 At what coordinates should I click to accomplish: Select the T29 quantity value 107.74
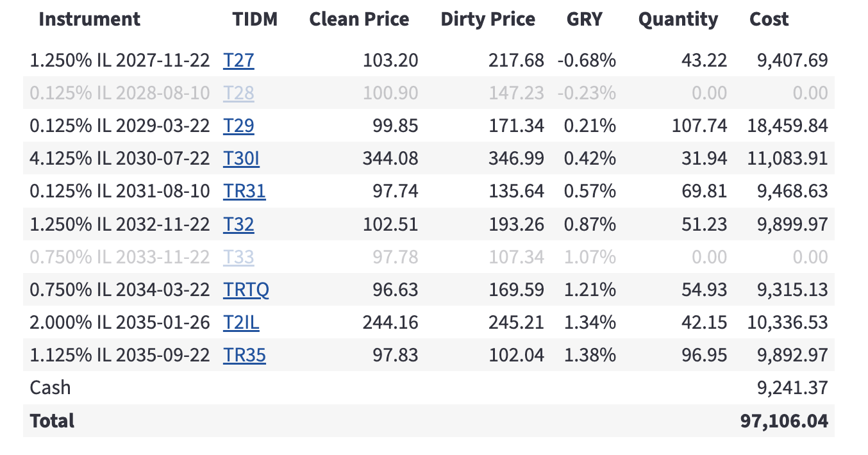coord(699,126)
